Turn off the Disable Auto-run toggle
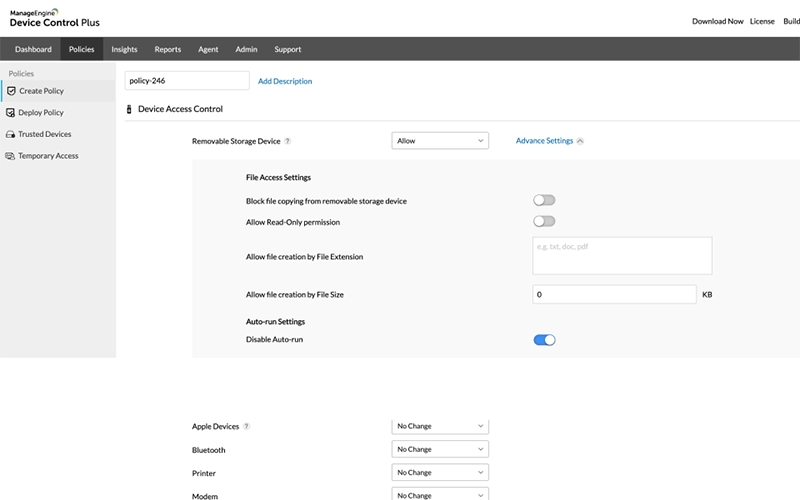Image resolution: width=800 pixels, height=500 pixels. click(544, 340)
